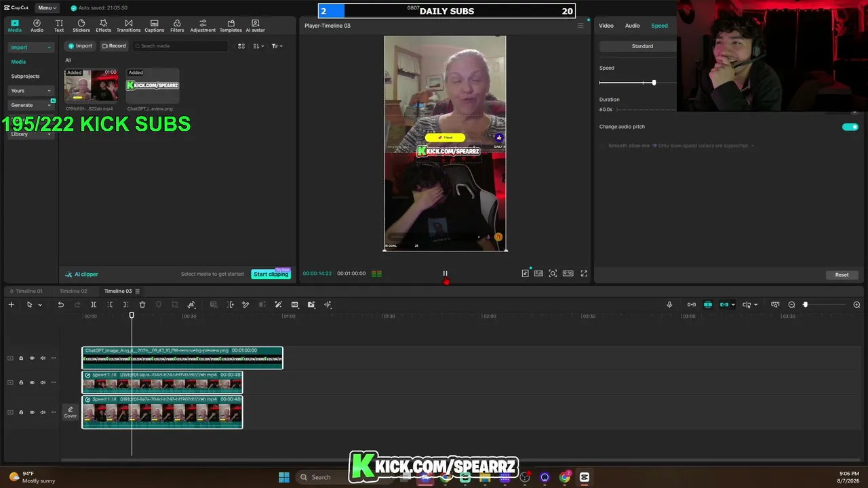The image size is (868, 488).
Task: Enter fullscreen player preview
Action: (x=584, y=274)
